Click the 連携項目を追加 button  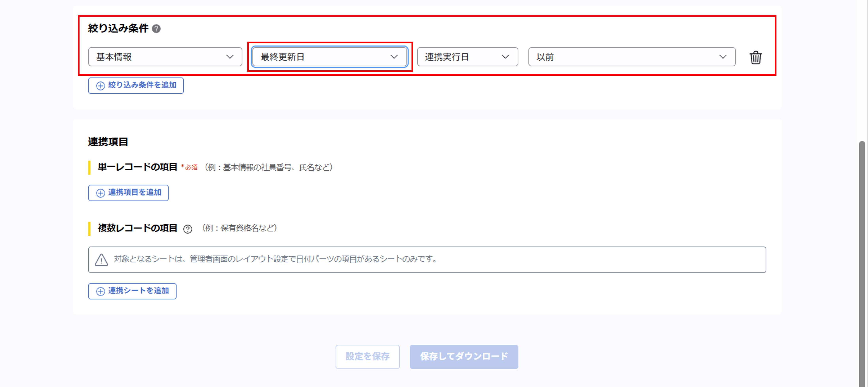[128, 193]
